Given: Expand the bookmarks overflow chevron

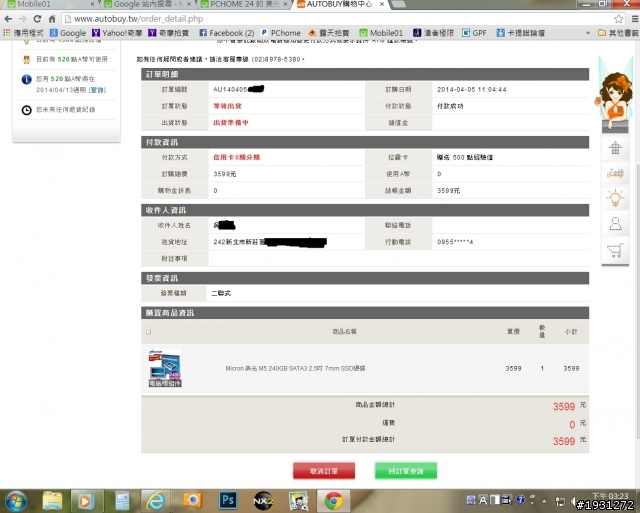Looking at the screenshot, I should point(588,33).
